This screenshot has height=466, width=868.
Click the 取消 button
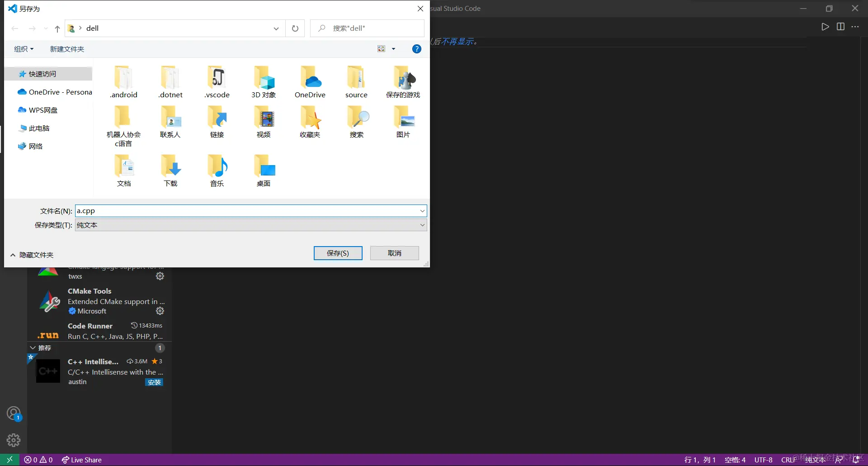coord(395,253)
